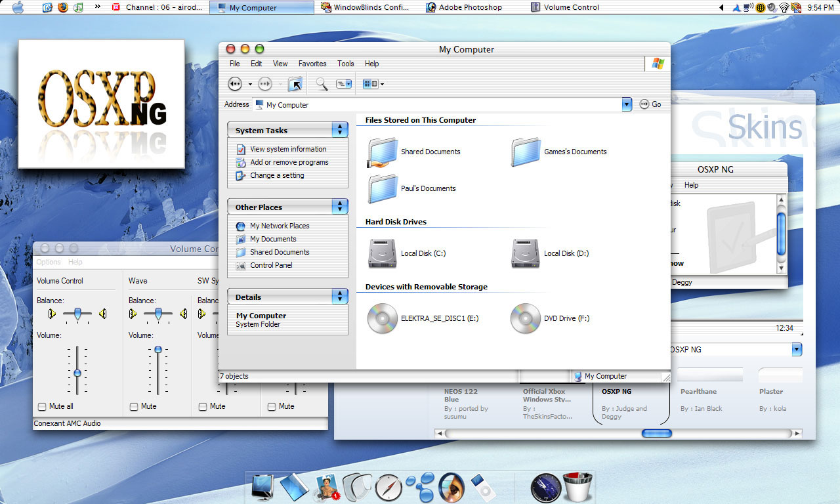The image size is (840, 504).
Task: Click the Back arrow in My Computer toolbar
Action: (x=235, y=84)
